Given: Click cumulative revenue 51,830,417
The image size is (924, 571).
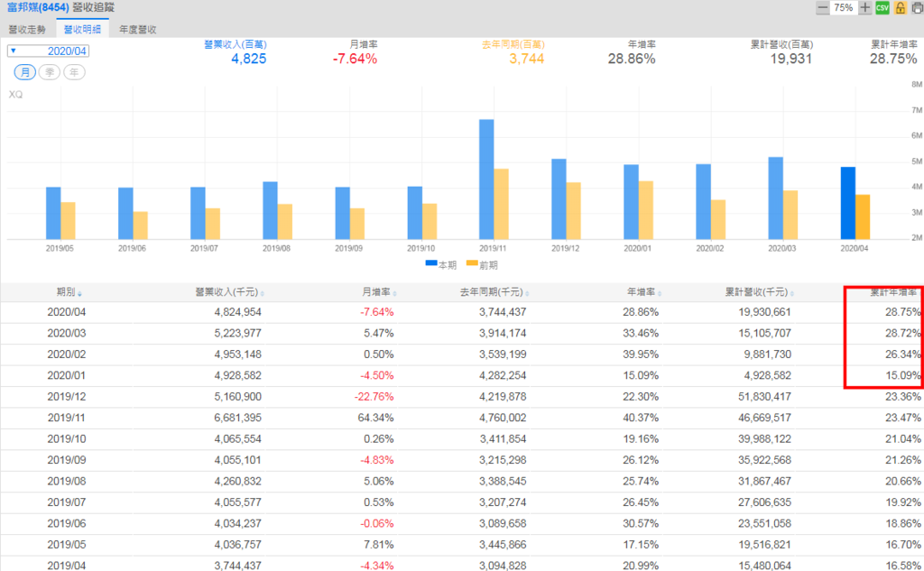Looking at the screenshot, I should click(x=764, y=397).
